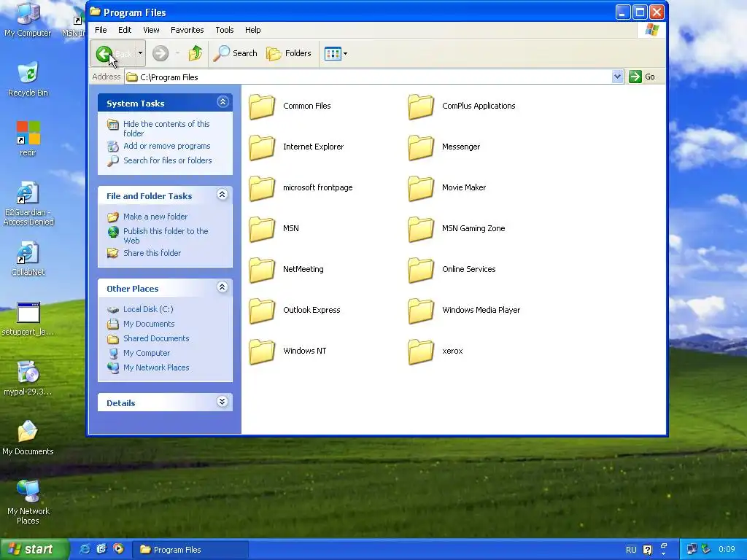Select the Movie Maker folder icon
The image size is (747, 560).
pos(421,188)
